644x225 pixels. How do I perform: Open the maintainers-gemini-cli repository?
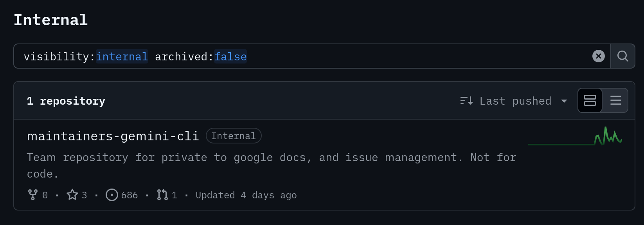coord(113,136)
